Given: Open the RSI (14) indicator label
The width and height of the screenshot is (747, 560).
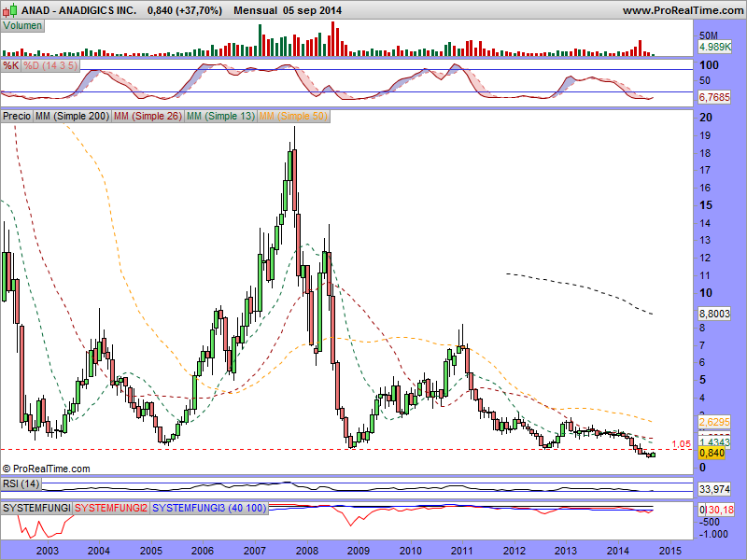Looking at the screenshot, I should (x=21, y=484).
